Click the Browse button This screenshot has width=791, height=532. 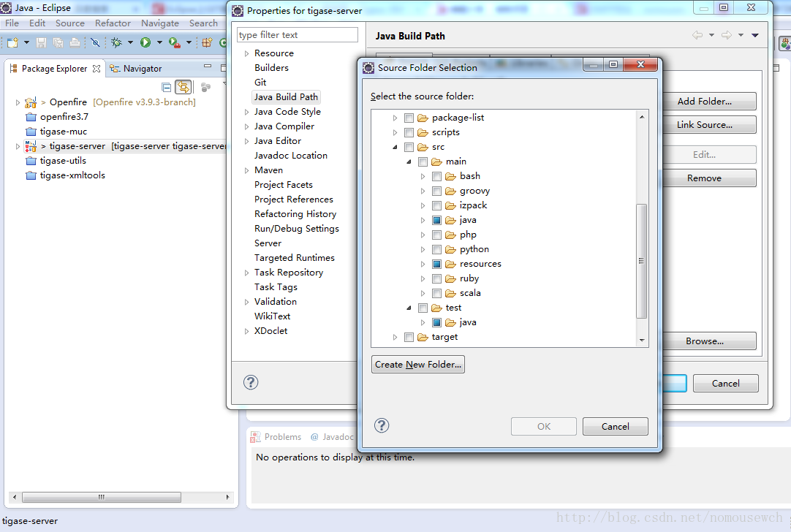pos(704,341)
